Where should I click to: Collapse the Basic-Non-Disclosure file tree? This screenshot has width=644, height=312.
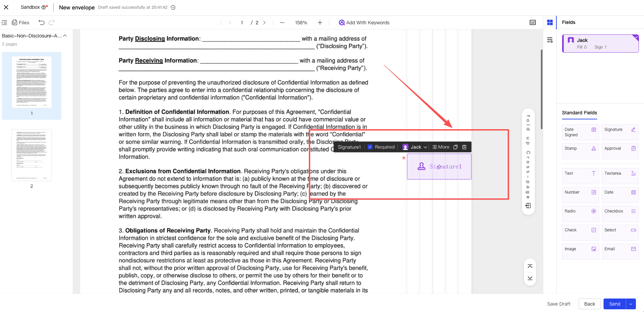point(65,36)
